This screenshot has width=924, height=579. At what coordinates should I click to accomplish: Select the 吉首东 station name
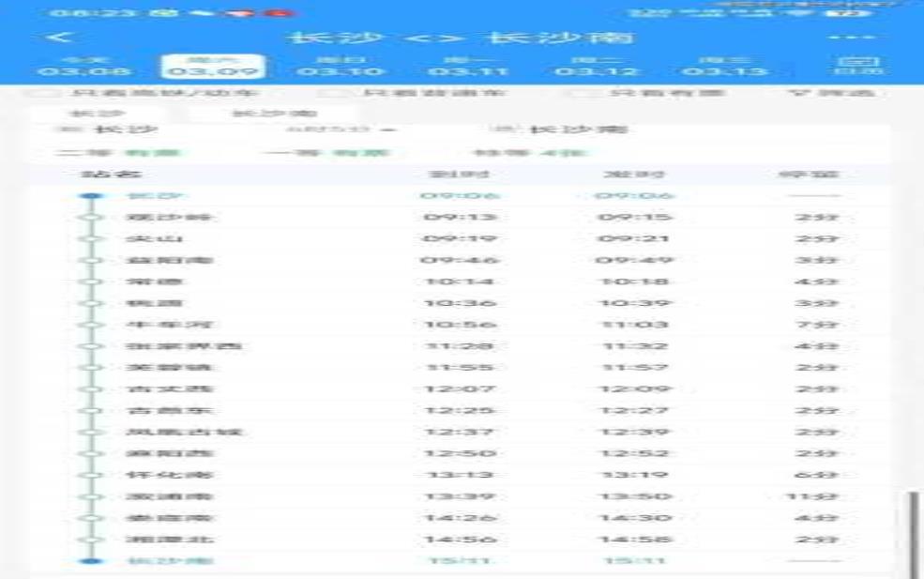pos(169,411)
